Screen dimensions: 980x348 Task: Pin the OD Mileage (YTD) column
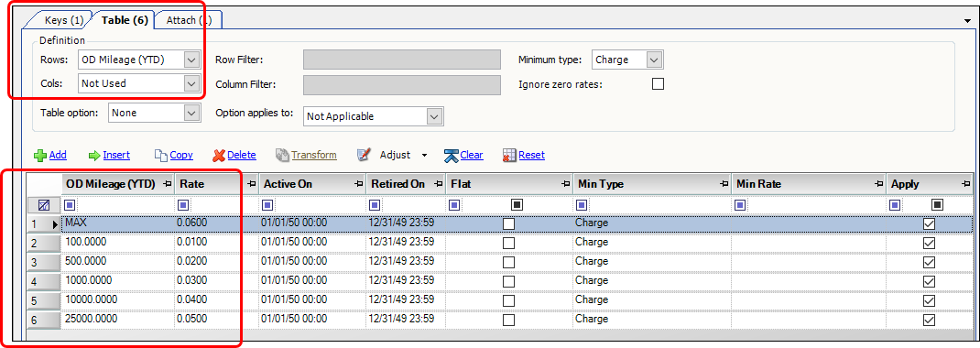(x=168, y=184)
